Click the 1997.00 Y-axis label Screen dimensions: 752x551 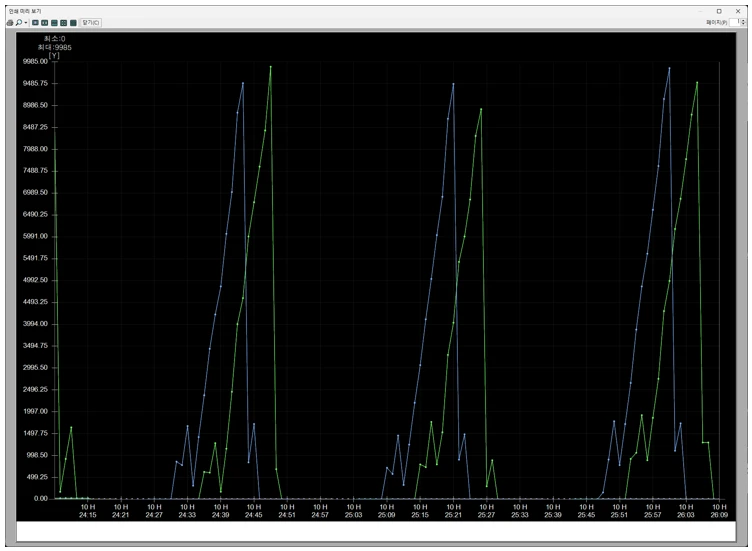[x=35, y=411]
